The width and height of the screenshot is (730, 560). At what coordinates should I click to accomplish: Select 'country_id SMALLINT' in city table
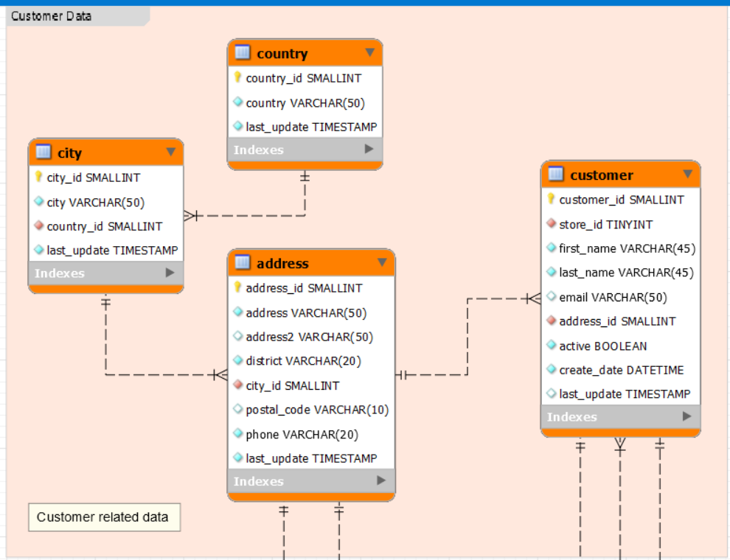[104, 226]
